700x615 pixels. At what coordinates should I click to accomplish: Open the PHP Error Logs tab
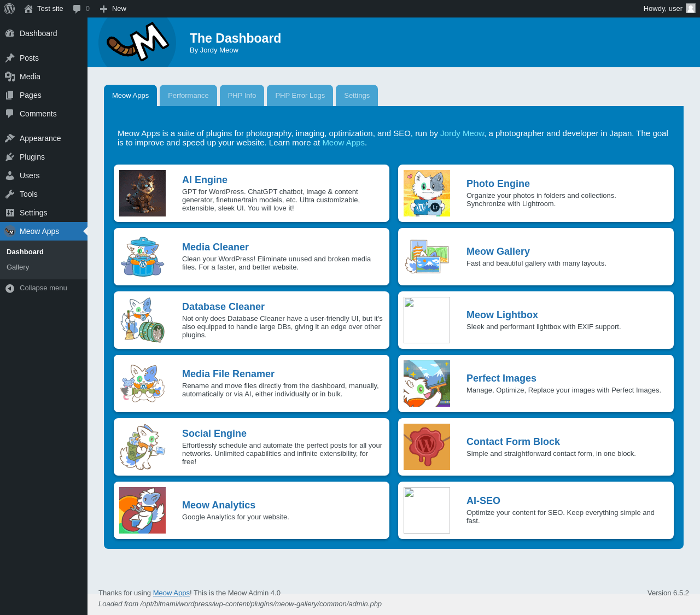tap(300, 95)
